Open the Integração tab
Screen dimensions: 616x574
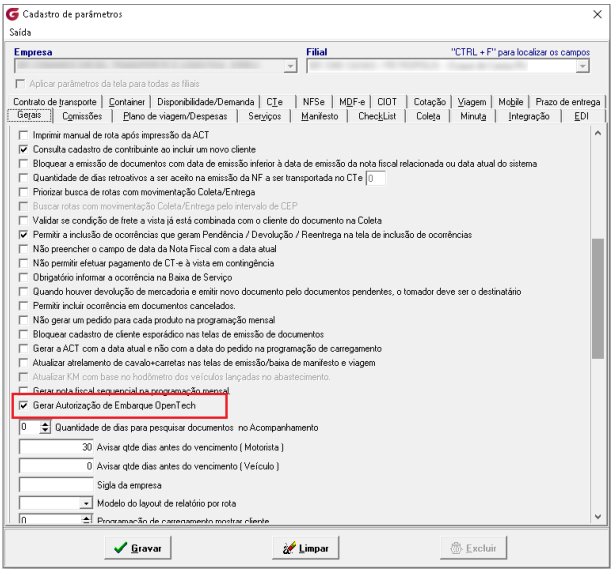pos(528,116)
